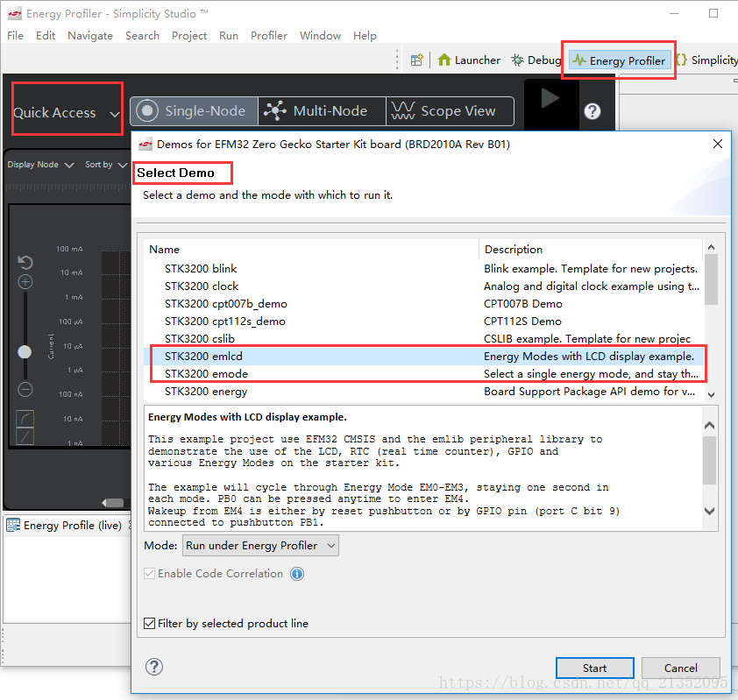This screenshot has width=738, height=700.
Task: Click the chart horizontal scrollbar thumb
Action: click(x=113, y=503)
